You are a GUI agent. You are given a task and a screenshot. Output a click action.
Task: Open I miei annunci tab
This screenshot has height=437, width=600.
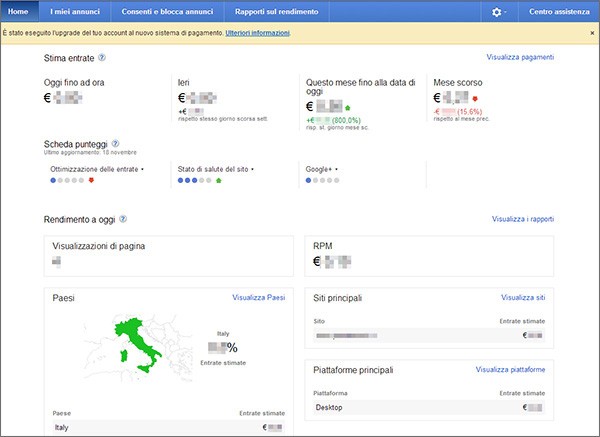pos(75,12)
